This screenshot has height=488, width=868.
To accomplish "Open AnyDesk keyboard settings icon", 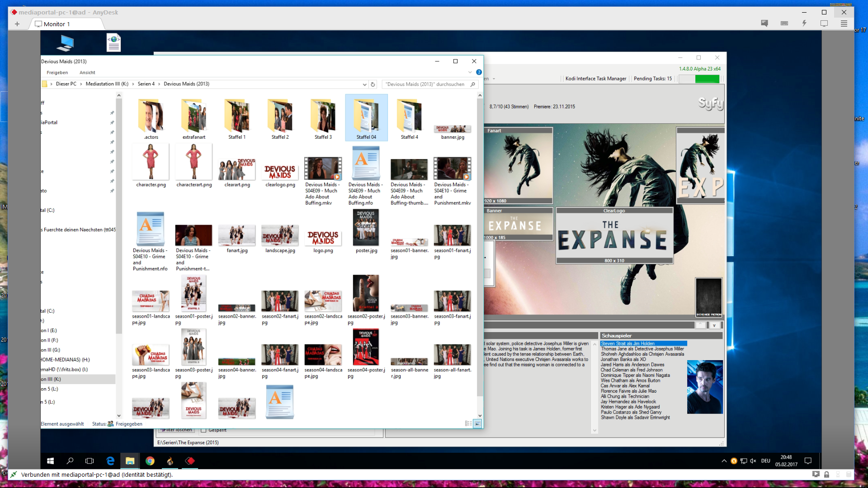I will (x=784, y=23).
